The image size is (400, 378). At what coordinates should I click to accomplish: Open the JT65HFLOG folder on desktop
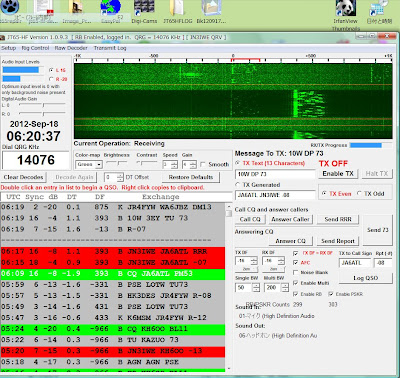click(178, 11)
